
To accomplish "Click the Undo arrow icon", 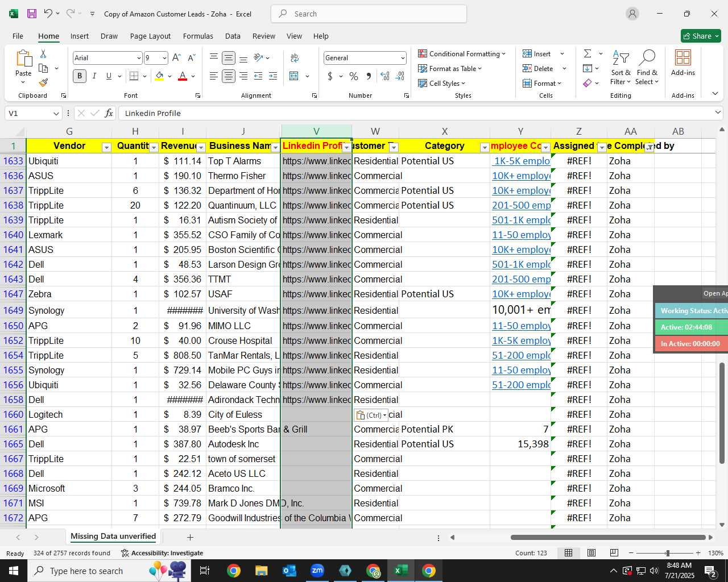I will click(48, 14).
